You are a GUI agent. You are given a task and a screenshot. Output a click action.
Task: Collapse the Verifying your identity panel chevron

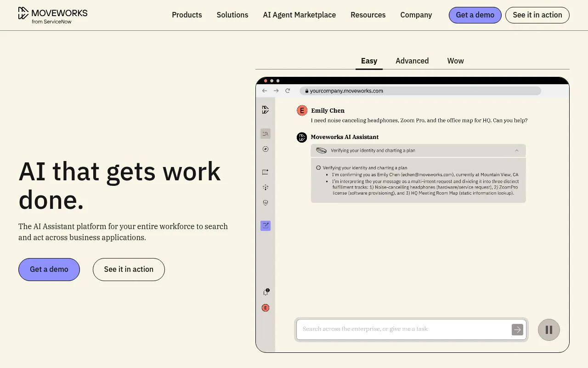[x=517, y=150]
